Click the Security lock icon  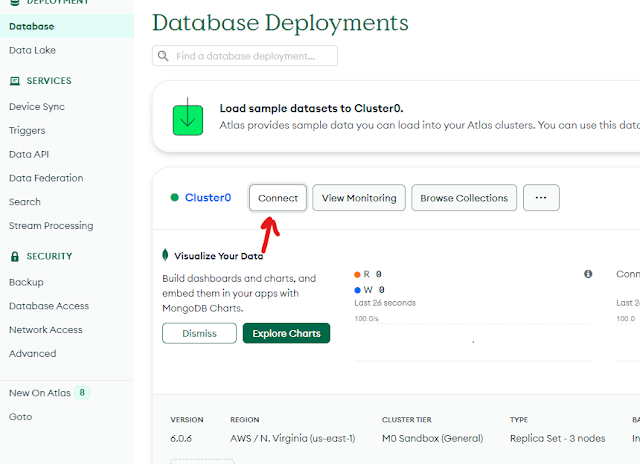[15, 256]
